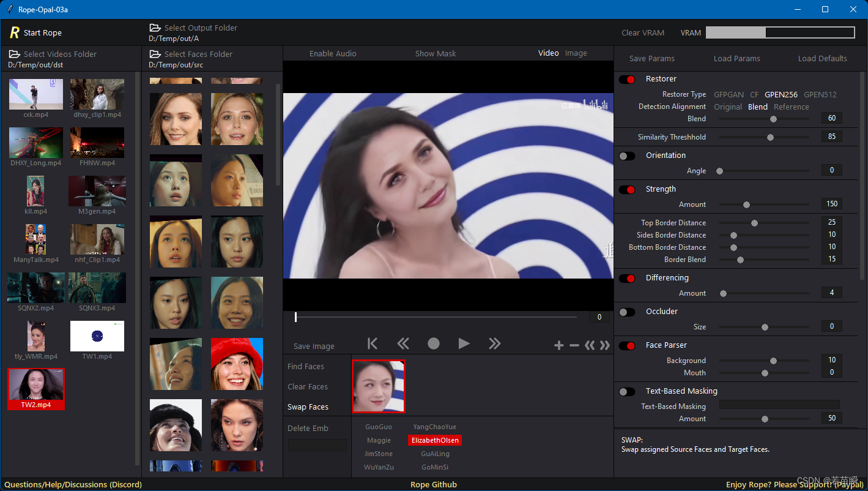868x491 pixels.
Task: Click Load Params
Action: pyautogui.click(x=736, y=58)
